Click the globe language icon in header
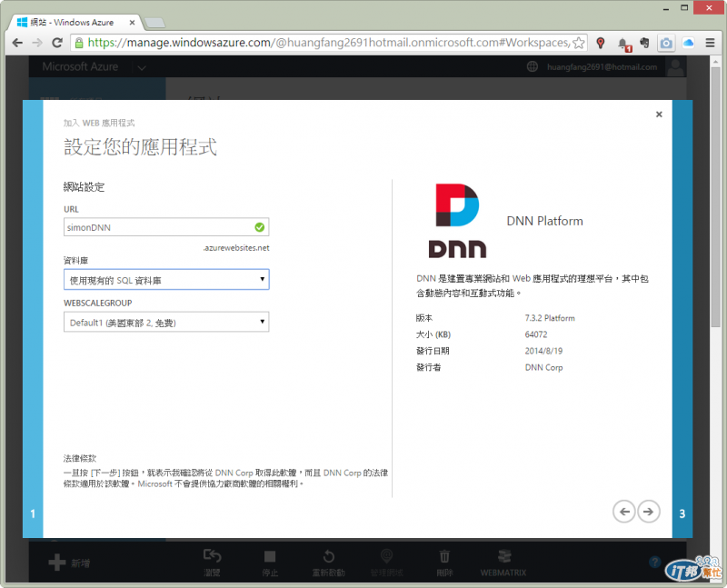This screenshot has width=727, height=588. pyautogui.click(x=533, y=66)
